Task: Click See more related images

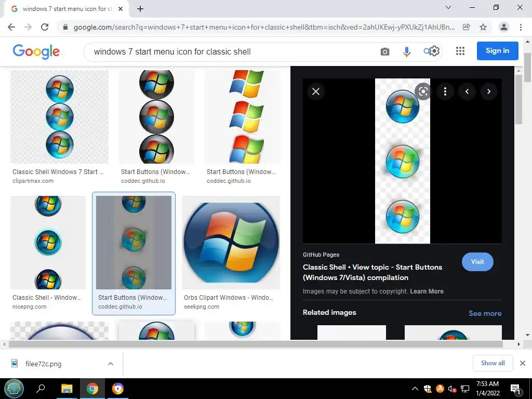Action: coord(485,313)
